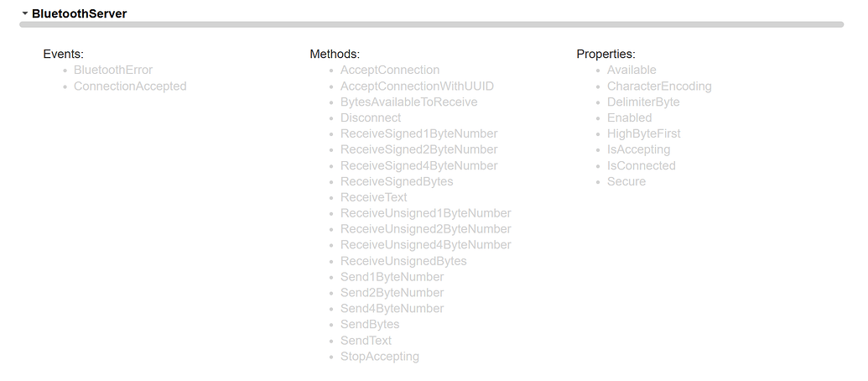Click the AcceptConnection method link
The height and width of the screenshot is (381, 868).
pyautogui.click(x=390, y=70)
